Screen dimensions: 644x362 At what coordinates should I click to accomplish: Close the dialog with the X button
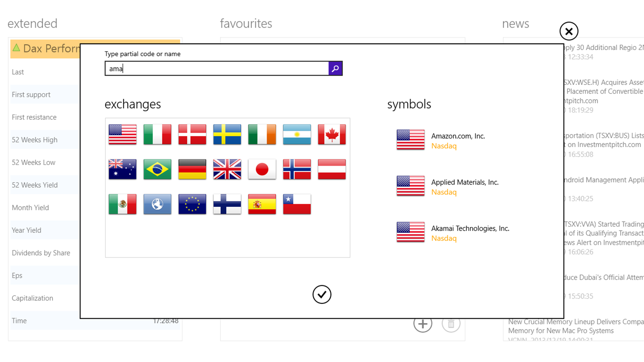[x=569, y=31]
